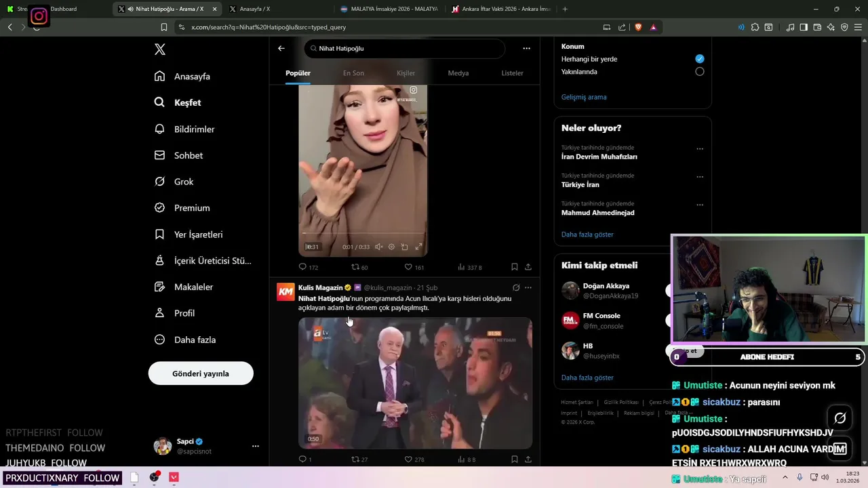Open new browser tab plus button

565,9
